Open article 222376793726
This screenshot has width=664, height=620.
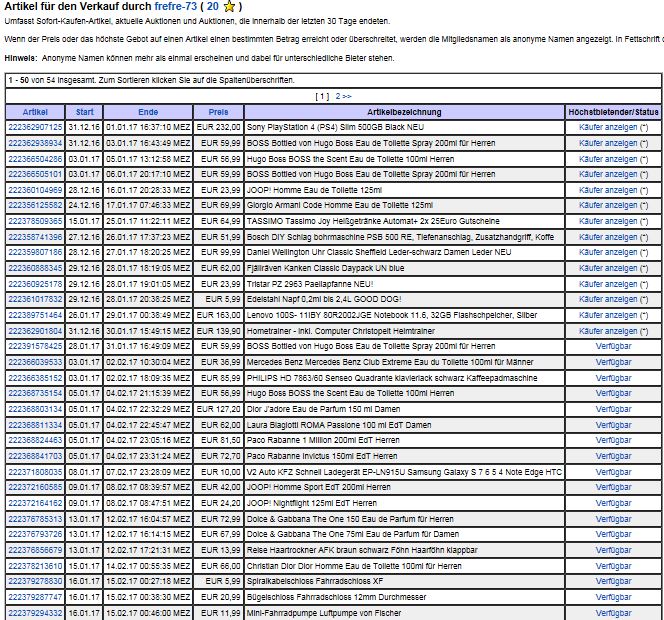pos(35,534)
